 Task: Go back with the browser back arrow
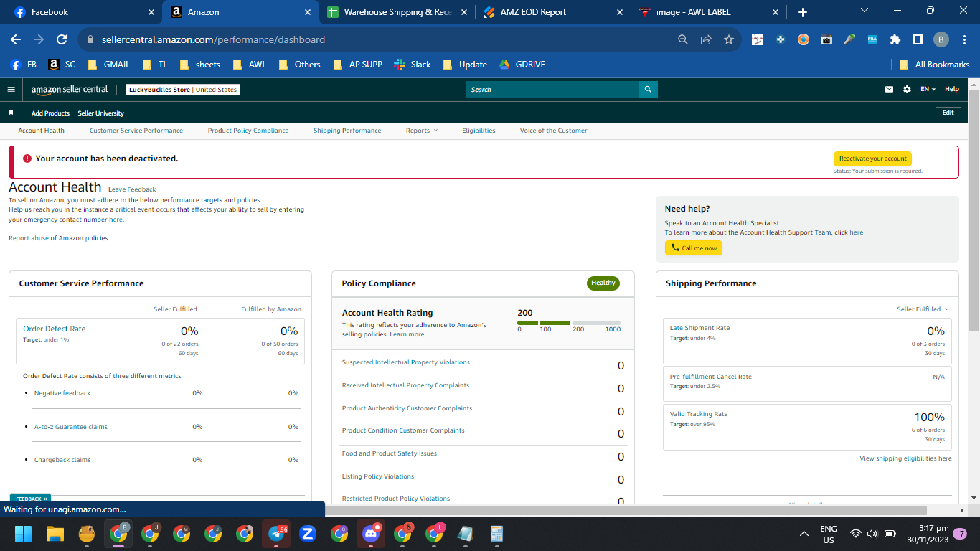tap(16, 40)
